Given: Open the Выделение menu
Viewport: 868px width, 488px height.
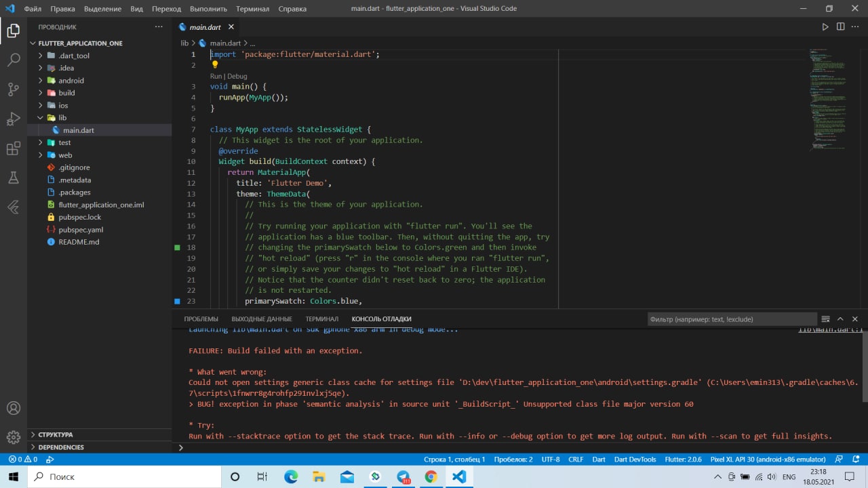Looking at the screenshot, I should 104,9.
